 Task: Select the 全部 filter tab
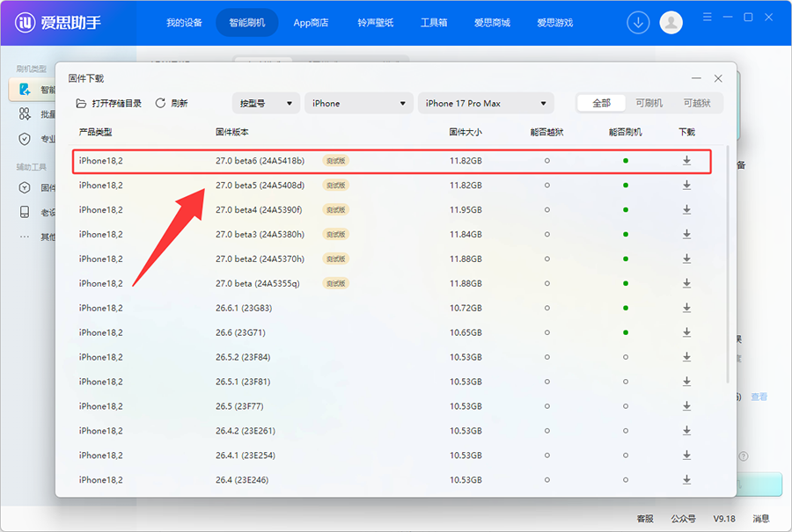[x=601, y=104]
